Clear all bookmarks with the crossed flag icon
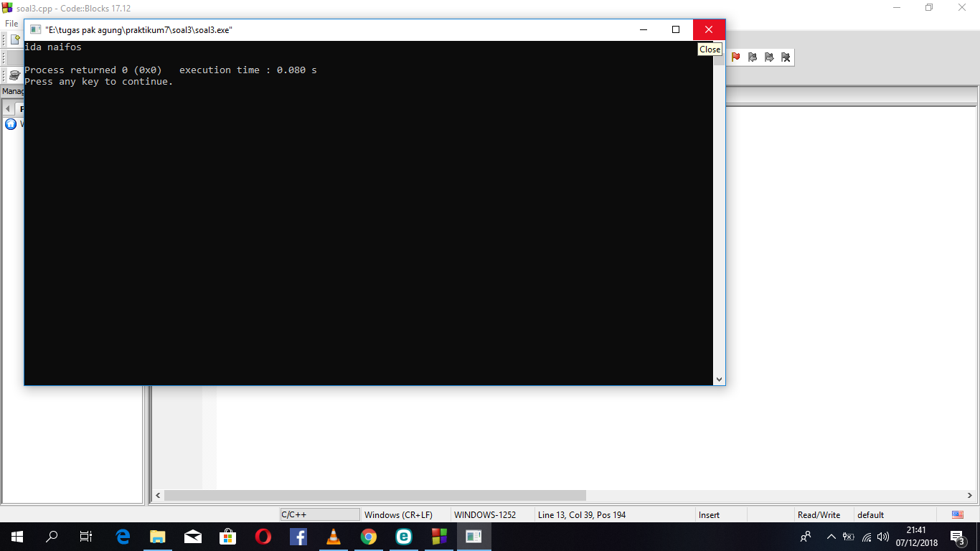Viewport: 980px width, 551px height. (x=786, y=57)
